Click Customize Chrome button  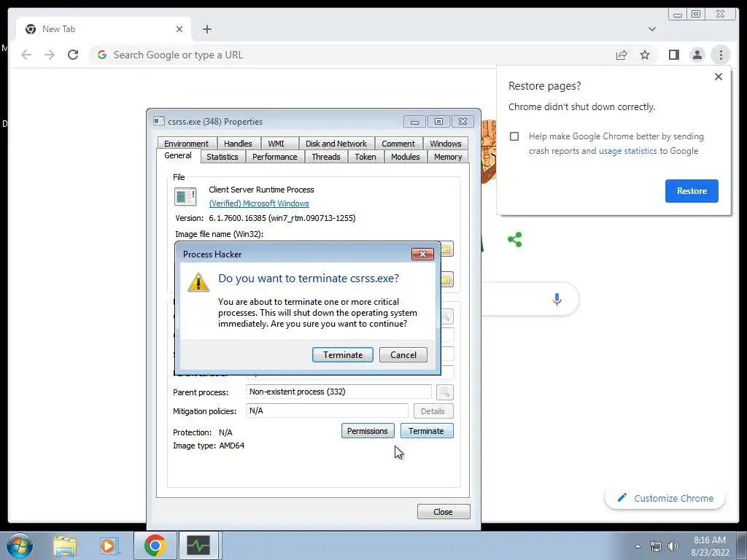click(x=665, y=498)
